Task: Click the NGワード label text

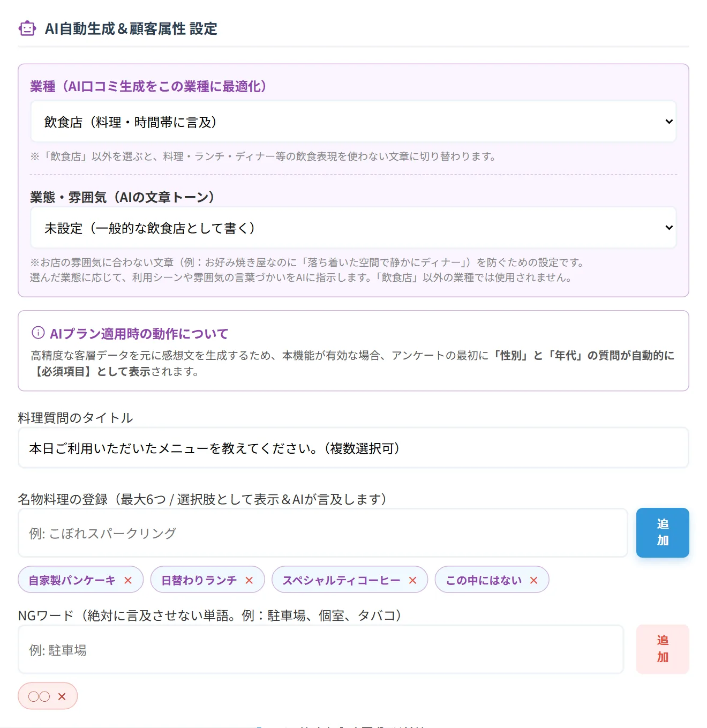Action: point(210,616)
